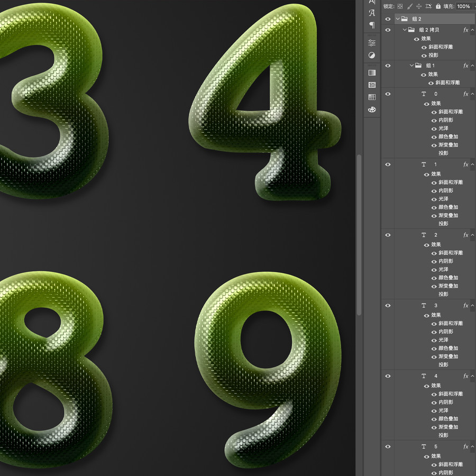The width and height of the screenshot is (476, 476).
Task: Click the T type icon of layer 0
Action: (424, 94)
